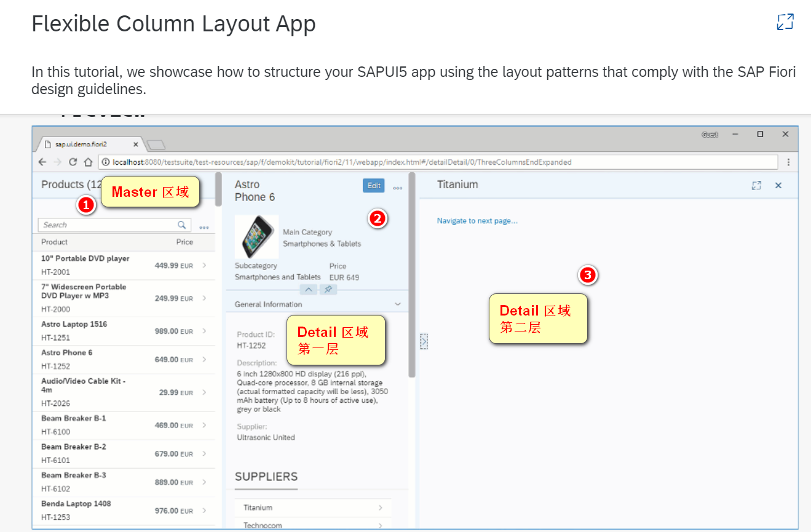Open the Astro Phone 6 row chevron

coord(204,359)
